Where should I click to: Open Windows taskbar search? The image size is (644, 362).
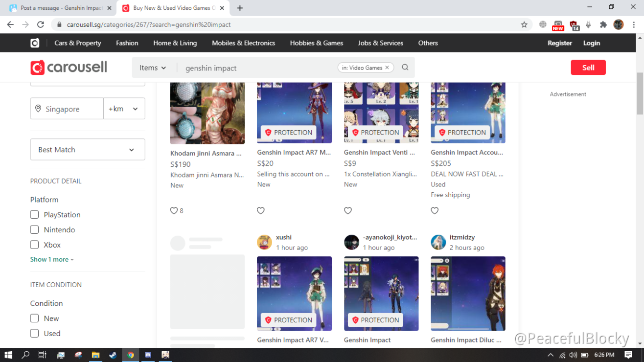pyautogui.click(x=25, y=355)
